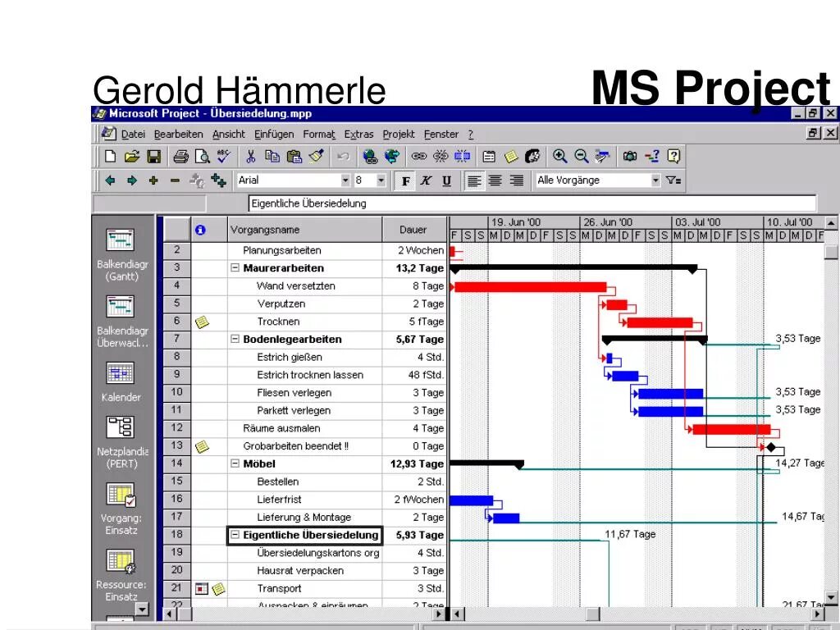Image resolution: width=840 pixels, height=630 pixels.
Task: Select the 'Estrich gießen' task name cell
Action: point(305,358)
